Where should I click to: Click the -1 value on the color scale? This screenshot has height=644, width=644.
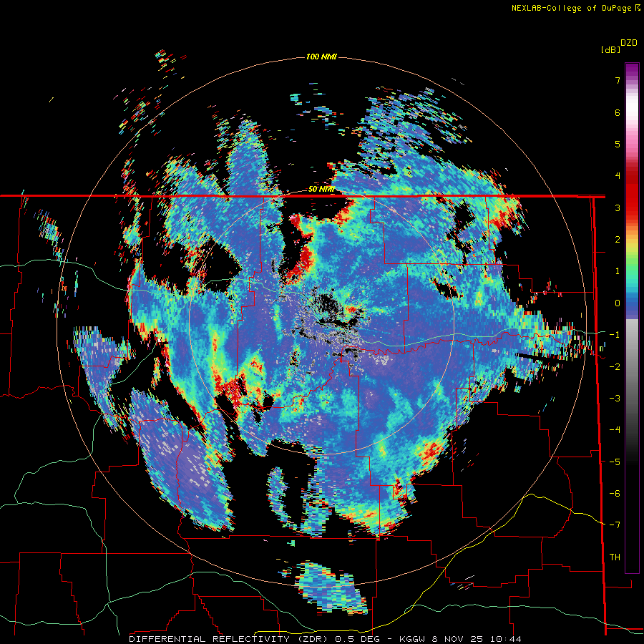(615, 335)
